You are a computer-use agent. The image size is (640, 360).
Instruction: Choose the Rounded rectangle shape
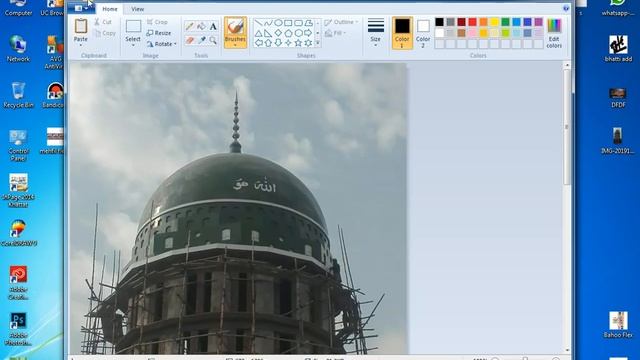click(x=298, y=23)
